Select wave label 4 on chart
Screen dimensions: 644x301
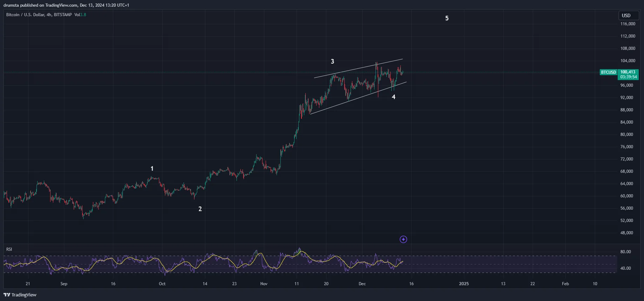coord(393,97)
